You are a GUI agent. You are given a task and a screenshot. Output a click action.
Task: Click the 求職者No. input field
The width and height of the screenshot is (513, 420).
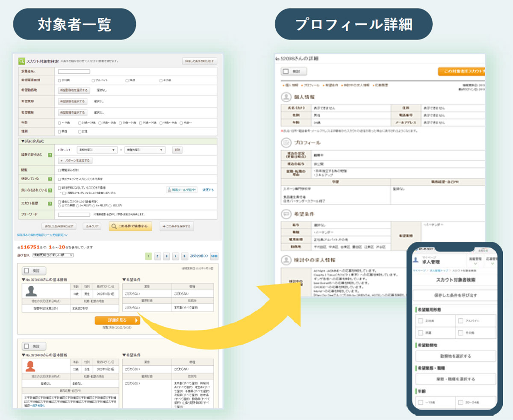[74, 71]
